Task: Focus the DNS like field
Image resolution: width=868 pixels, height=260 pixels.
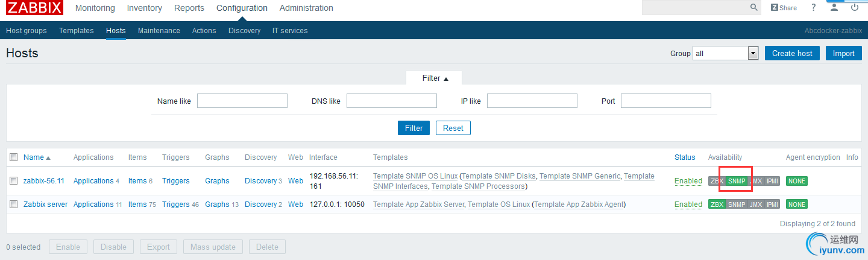Action: pyautogui.click(x=392, y=101)
